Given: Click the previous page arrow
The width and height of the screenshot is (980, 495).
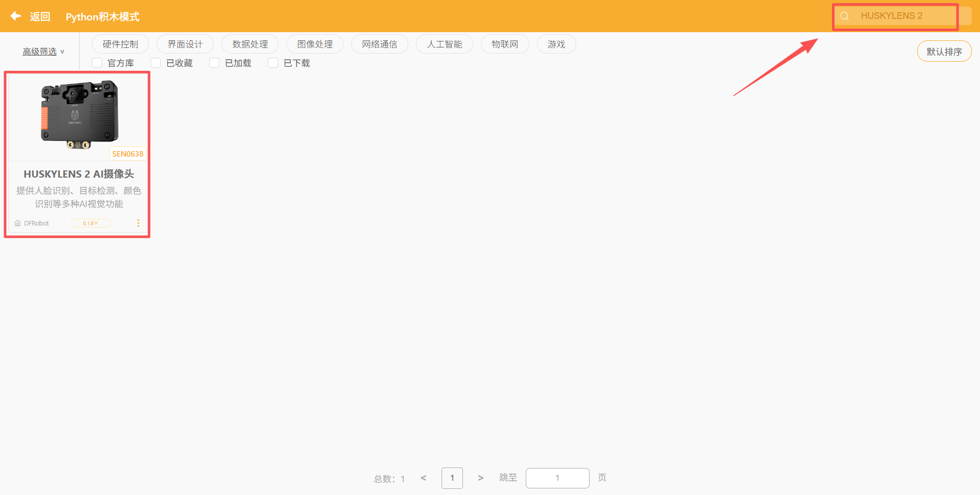Looking at the screenshot, I should [423, 478].
